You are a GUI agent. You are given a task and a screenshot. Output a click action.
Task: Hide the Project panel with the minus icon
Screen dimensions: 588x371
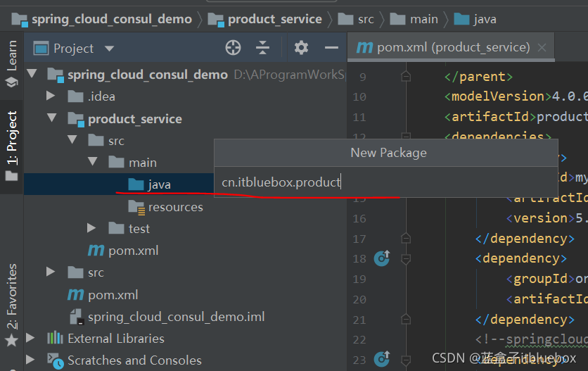(331, 48)
